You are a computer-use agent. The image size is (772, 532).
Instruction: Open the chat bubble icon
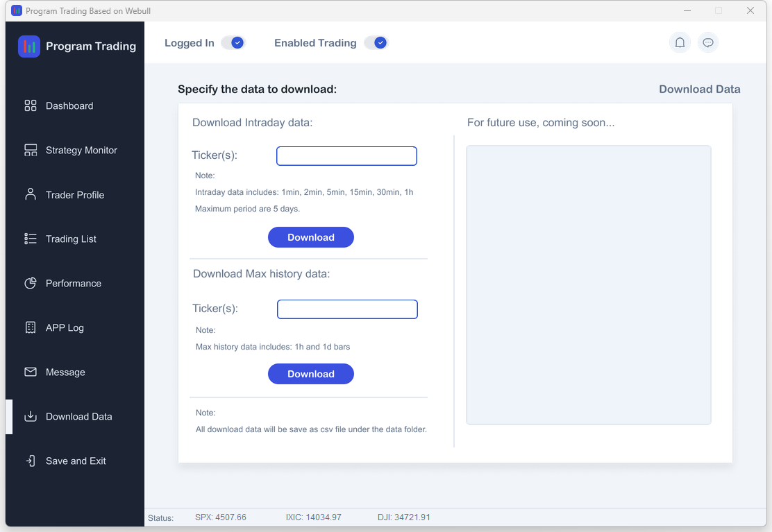[x=708, y=43]
